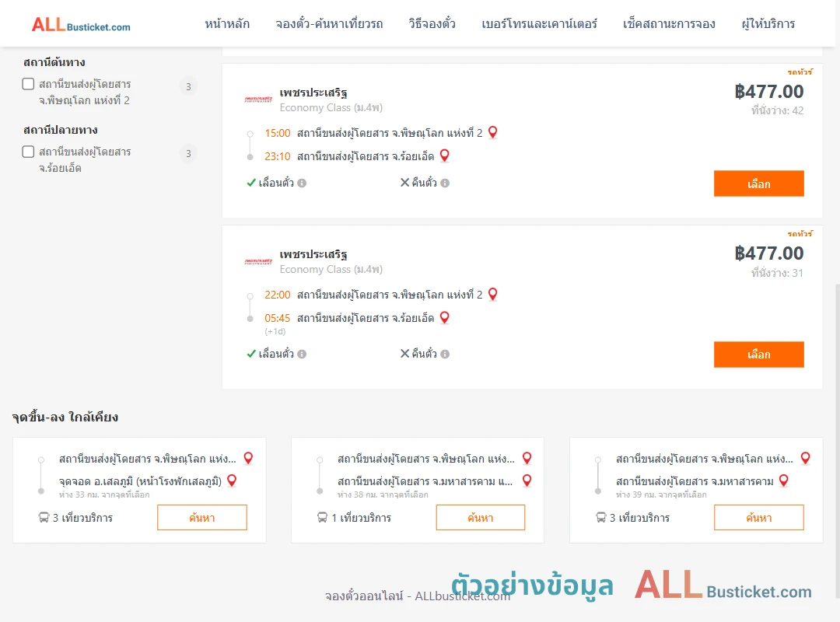840x622 pixels.
Task: Click bus icon in the 39 km card
Action: [x=601, y=518]
